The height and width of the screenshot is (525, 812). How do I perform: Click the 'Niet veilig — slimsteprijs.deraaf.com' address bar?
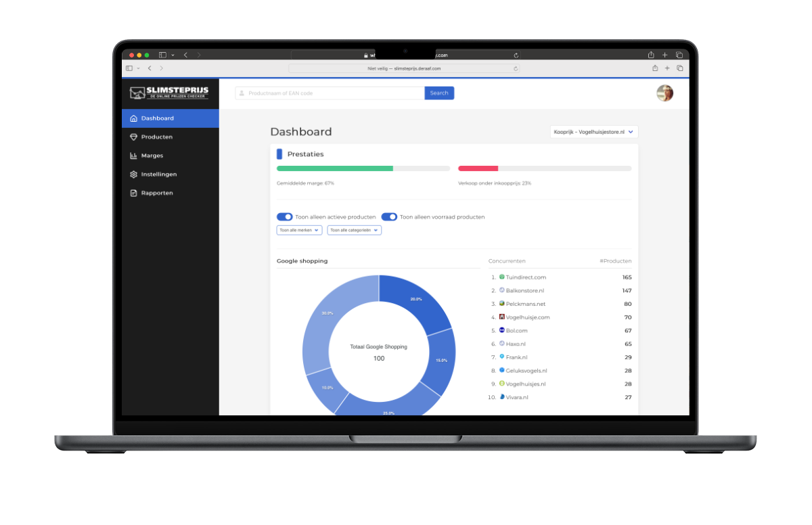(x=404, y=68)
